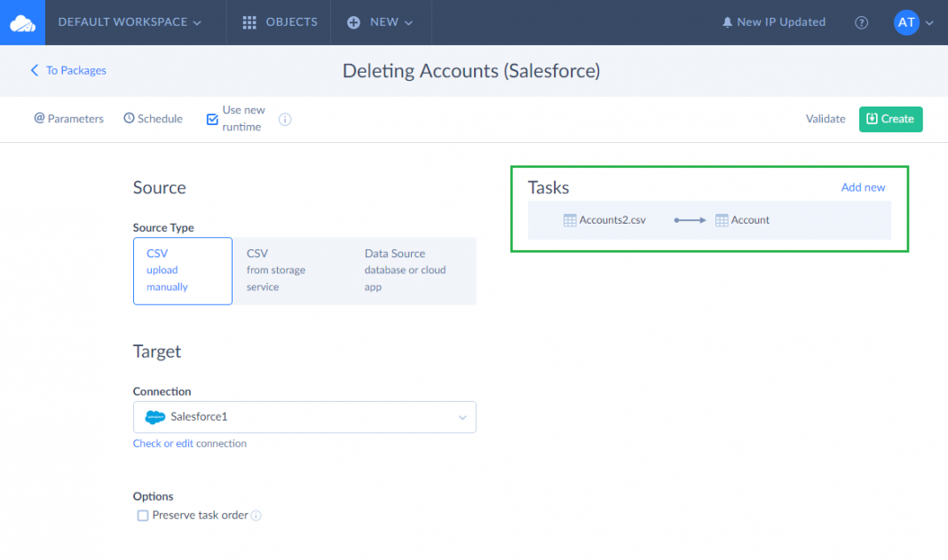Enable the Preserve task order checkbox
Image resolution: width=948 pixels, height=560 pixels.
(x=142, y=516)
